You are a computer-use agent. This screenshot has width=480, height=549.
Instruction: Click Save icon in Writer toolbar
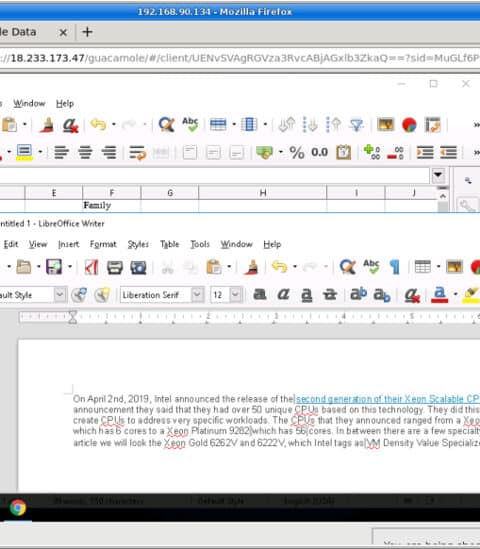[54, 267]
